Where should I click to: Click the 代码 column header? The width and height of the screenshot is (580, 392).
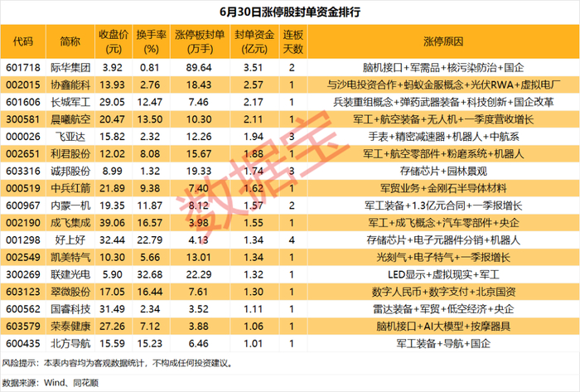point(23,41)
